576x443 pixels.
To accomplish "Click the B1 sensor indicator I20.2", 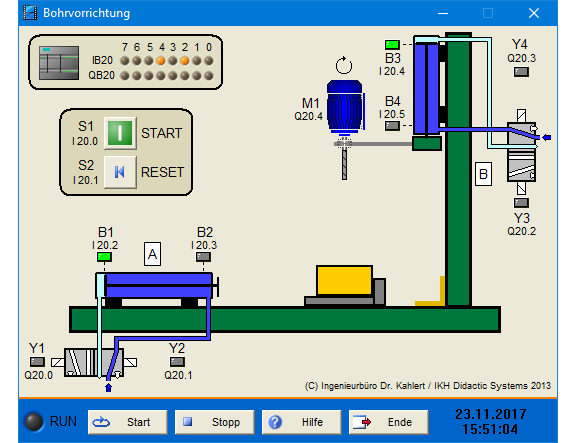I will [x=104, y=257].
